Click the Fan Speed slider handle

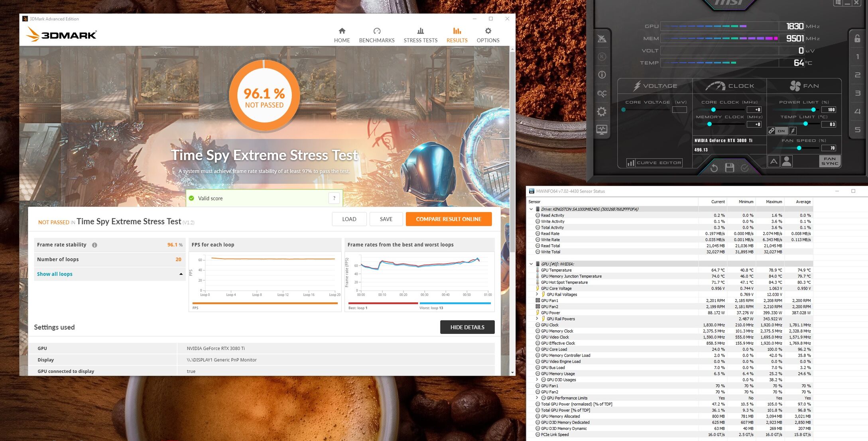pos(799,148)
